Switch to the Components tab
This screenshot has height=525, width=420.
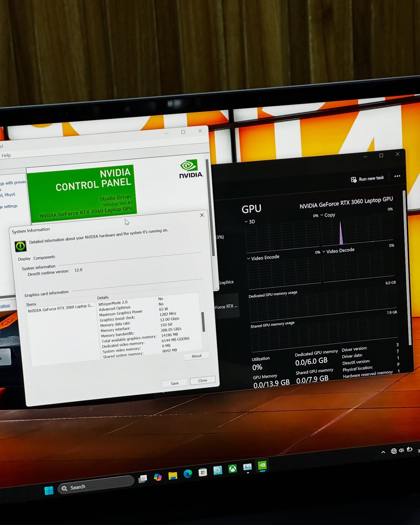click(x=44, y=258)
